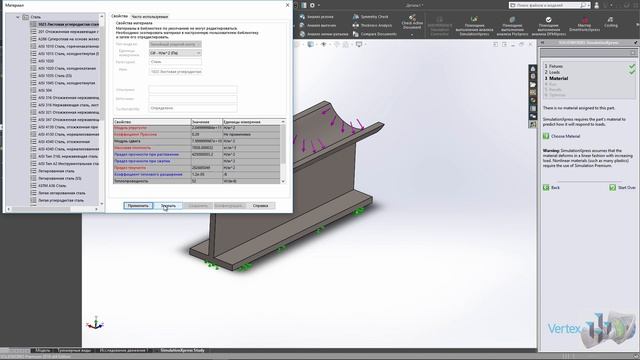Click Теплопроводность property row
640x360 pixels.
(x=197, y=181)
